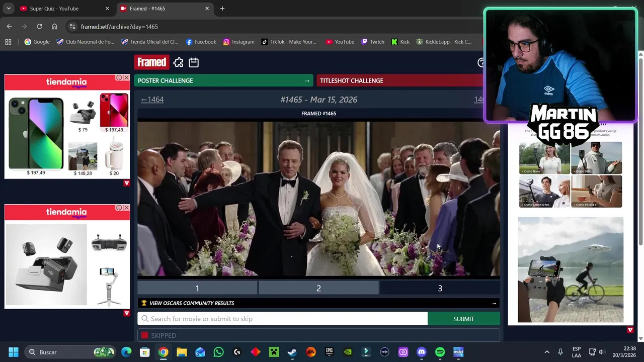Open WhatsApp from taskbar
Image resolution: width=644 pixels, height=362 pixels.
[218, 352]
